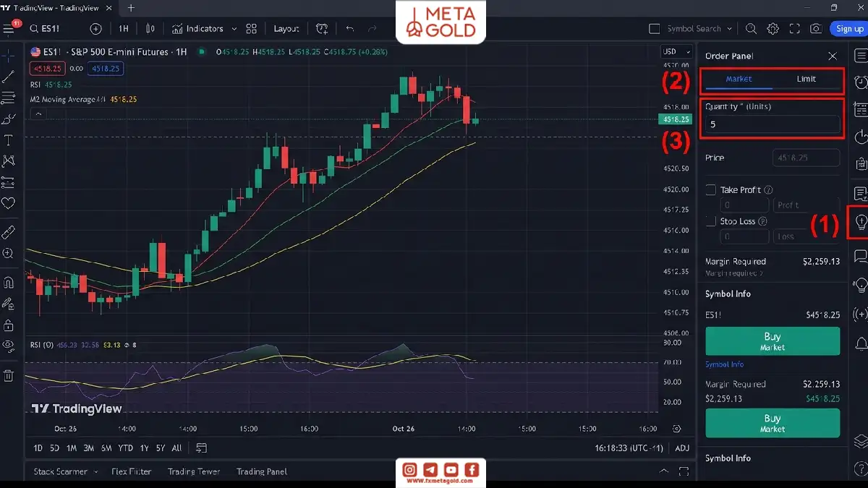The height and width of the screenshot is (488, 868).
Task: Select the 3M date range
Action: [x=88, y=448]
